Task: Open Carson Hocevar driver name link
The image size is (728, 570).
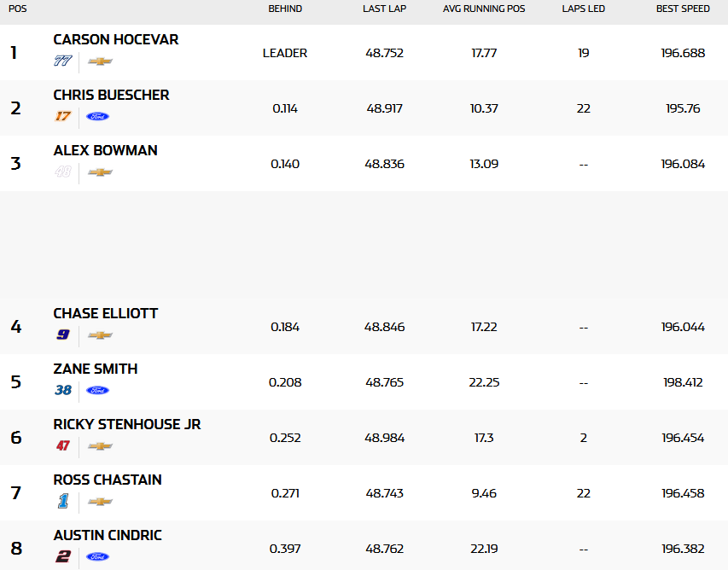Action: pos(116,40)
